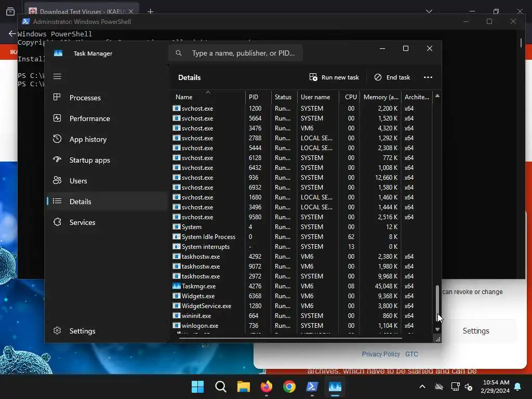Select taskhostw.exe with PID 4292

pyautogui.click(x=301, y=257)
